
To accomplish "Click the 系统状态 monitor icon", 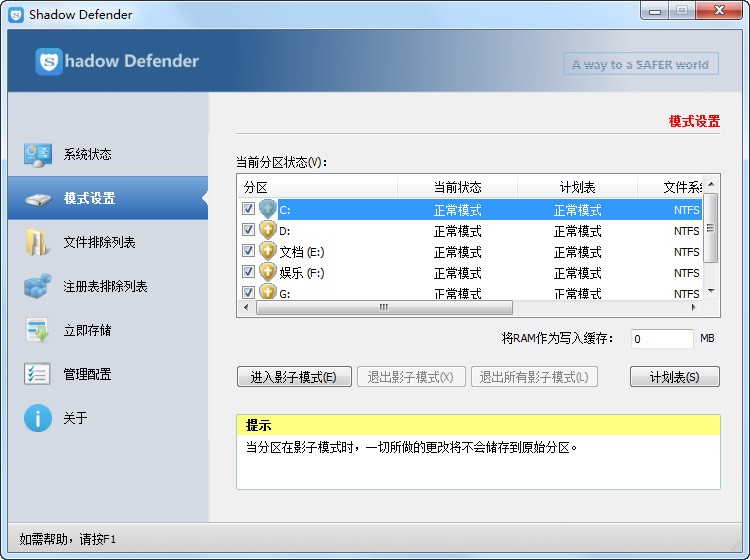I will (38, 154).
